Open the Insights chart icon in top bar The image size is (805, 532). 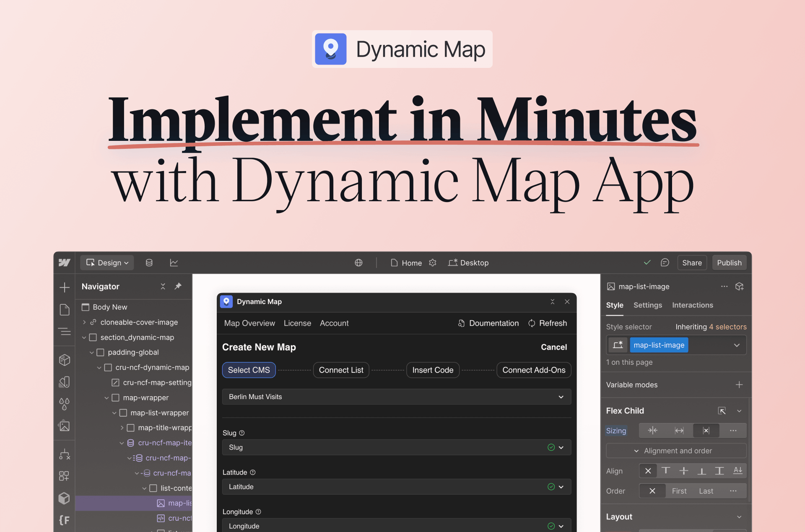[174, 263]
